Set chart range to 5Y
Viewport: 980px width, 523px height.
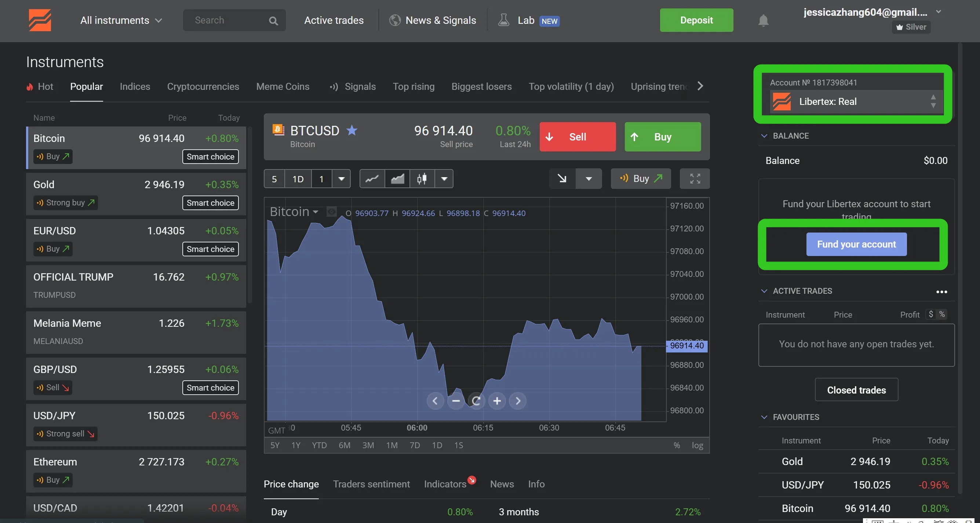tap(275, 445)
